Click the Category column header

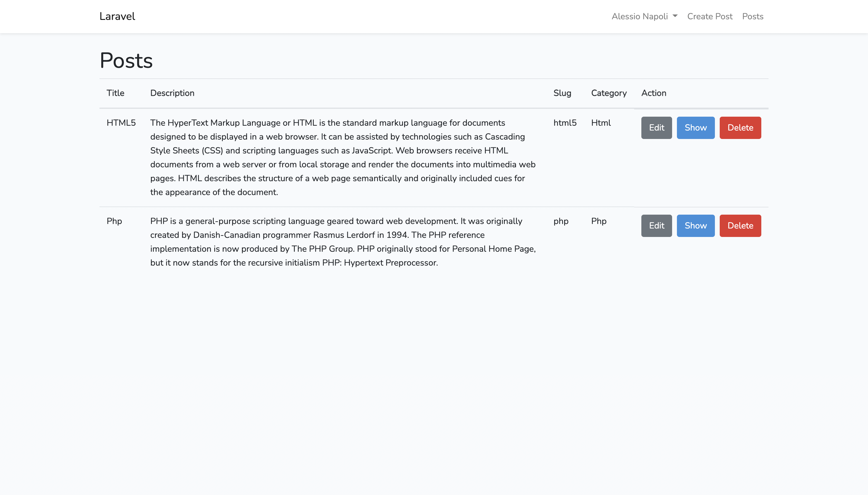coord(609,93)
